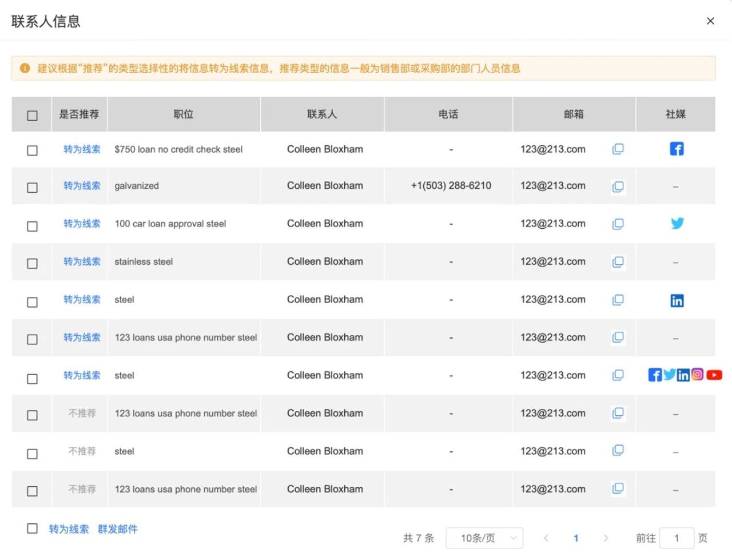Click 群发邮件 bulk email link
This screenshot has width=732, height=560.
[118, 529]
